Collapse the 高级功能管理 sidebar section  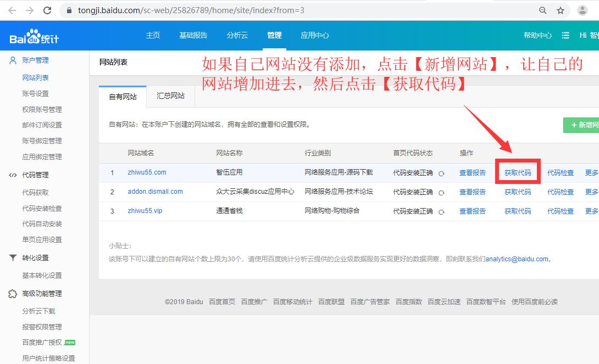[x=42, y=294]
